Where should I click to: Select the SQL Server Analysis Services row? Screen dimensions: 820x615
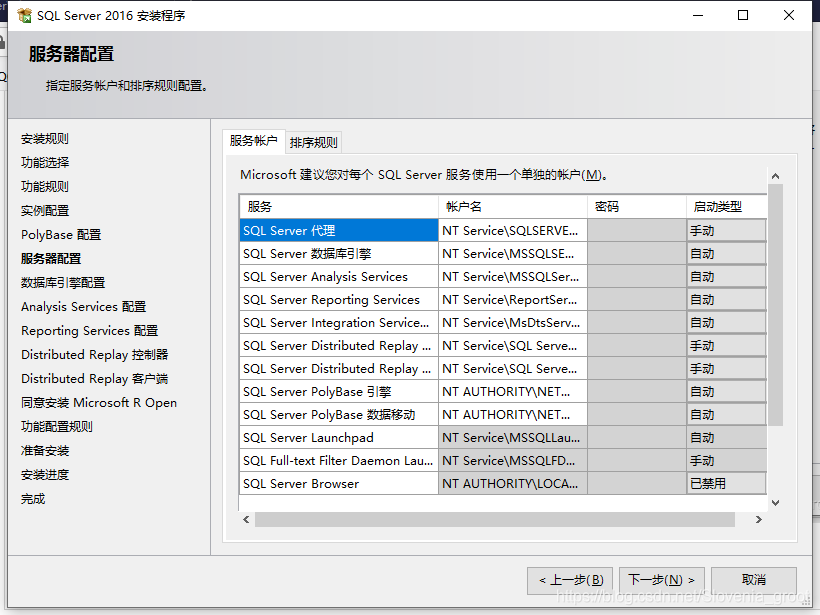point(339,277)
